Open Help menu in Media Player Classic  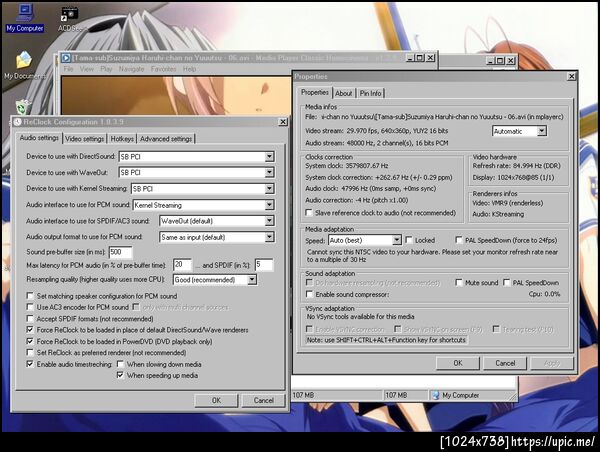[x=189, y=69]
